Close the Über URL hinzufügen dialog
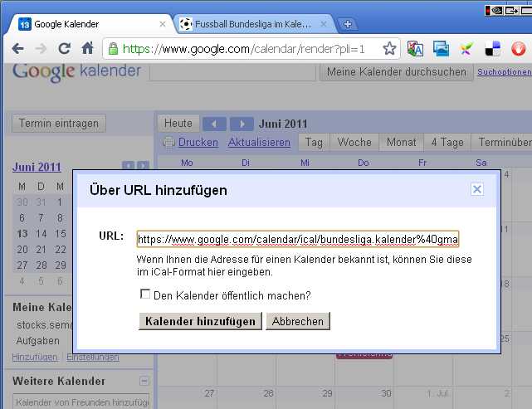 477,189
